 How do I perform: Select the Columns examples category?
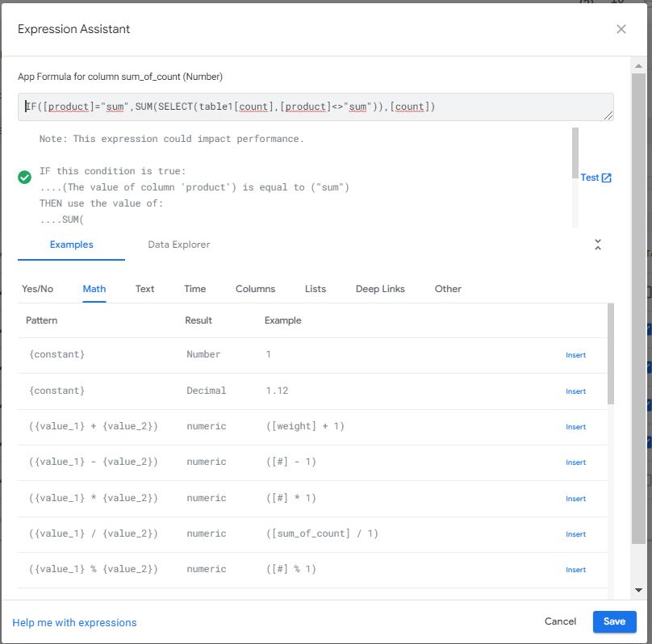(255, 289)
